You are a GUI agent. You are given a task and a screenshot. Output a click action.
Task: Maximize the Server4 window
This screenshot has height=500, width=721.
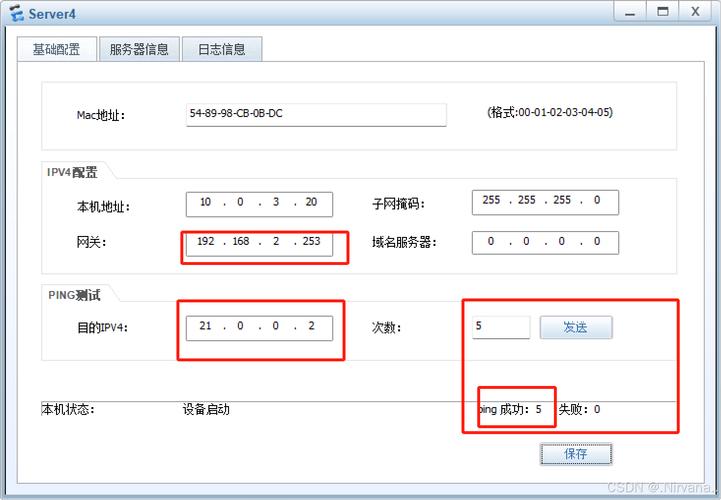point(663,12)
